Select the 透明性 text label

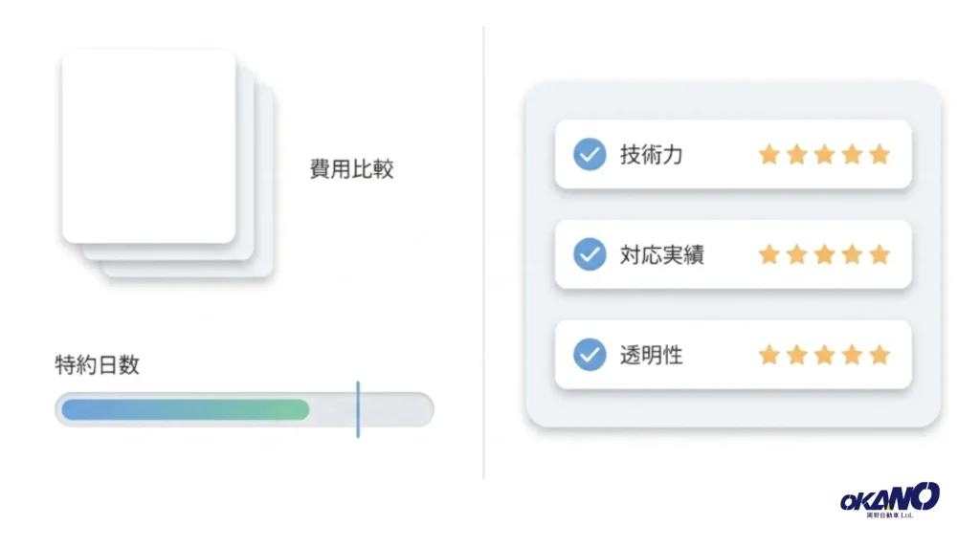tap(651, 356)
